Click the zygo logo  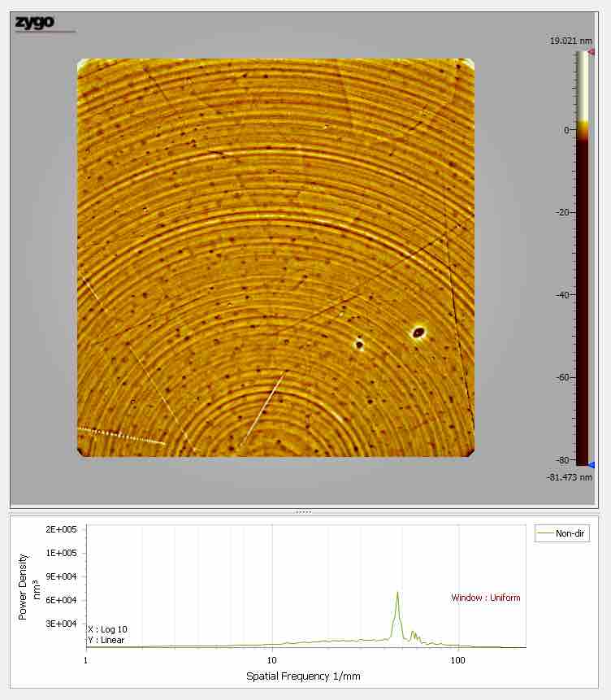coord(35,23)
